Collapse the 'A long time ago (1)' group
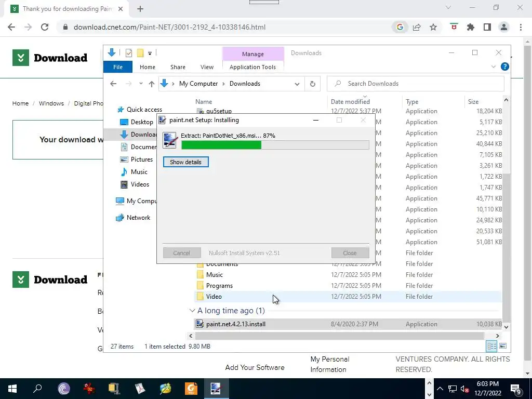Viewport: 532px width, 399px height. (x=192, y=311)
